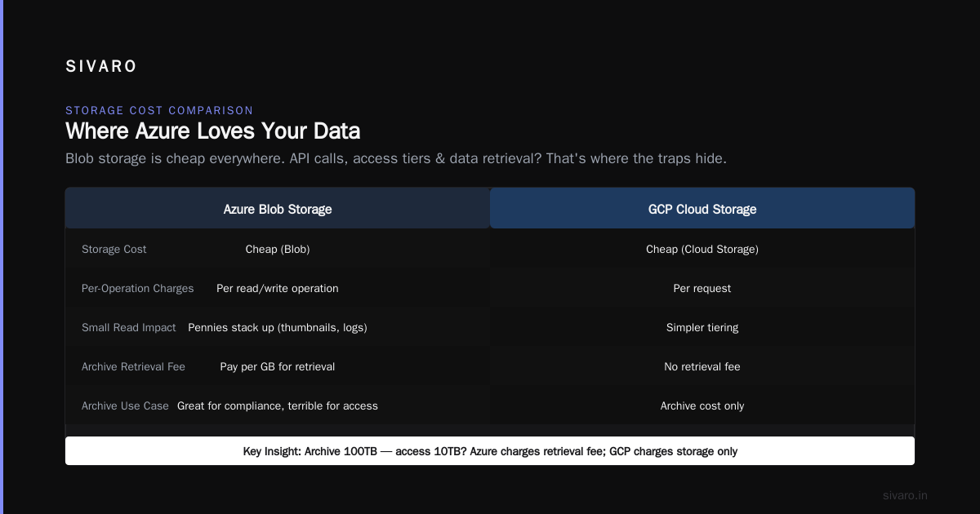
Task: Click the Archive Retrieval Fee row label
Action: pyautogui.click(x=134, y=366)
